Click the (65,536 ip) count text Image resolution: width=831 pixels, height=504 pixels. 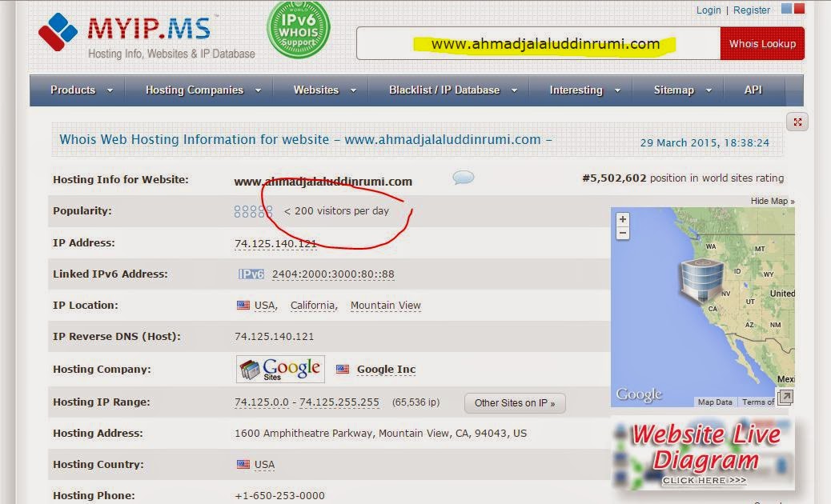coord(416,402)
